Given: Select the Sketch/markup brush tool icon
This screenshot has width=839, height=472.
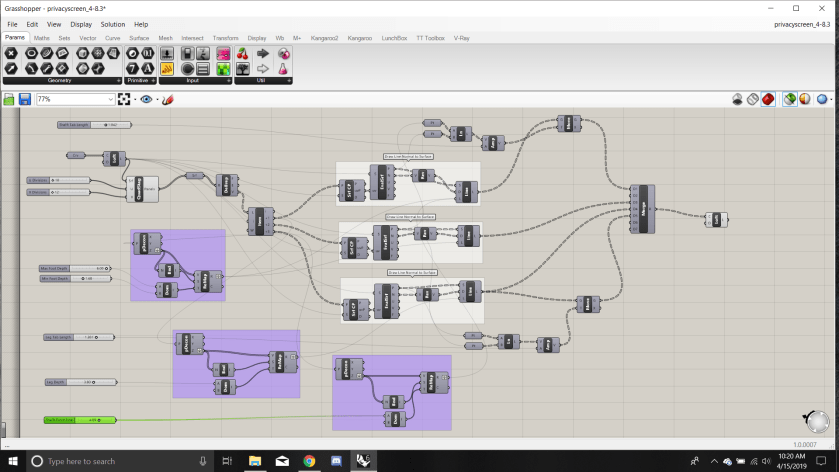Looking at the screenshot, I should (x=166, y=99).
